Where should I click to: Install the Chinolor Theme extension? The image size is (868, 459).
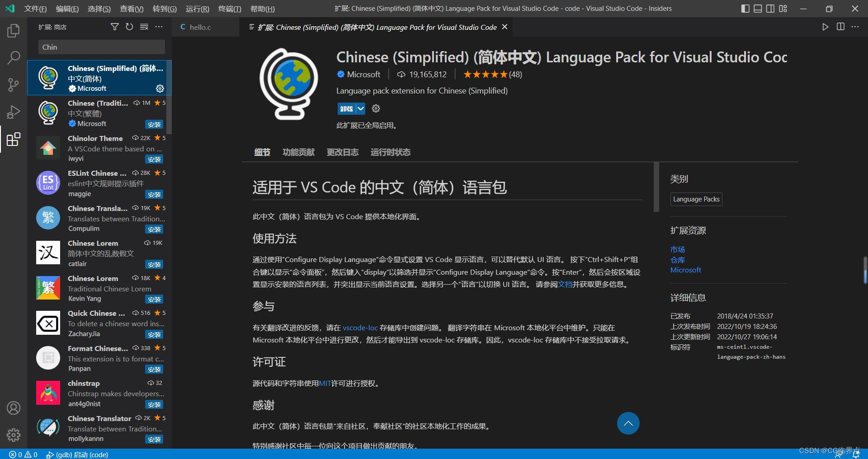(154, 159)
